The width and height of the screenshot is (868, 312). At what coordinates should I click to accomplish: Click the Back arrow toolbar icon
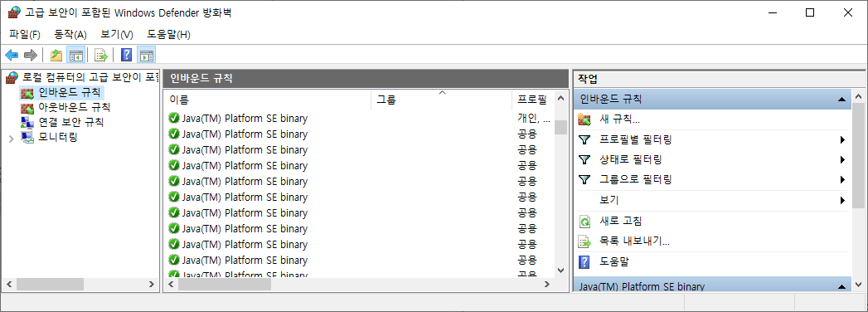[x=12, y=54]
